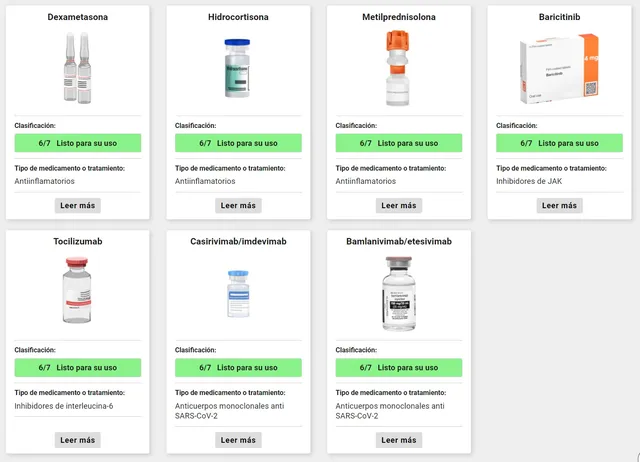Open Leer más for Hidrocortisona
The height and width of the screenshot is (462, 640).
point(238,205)
